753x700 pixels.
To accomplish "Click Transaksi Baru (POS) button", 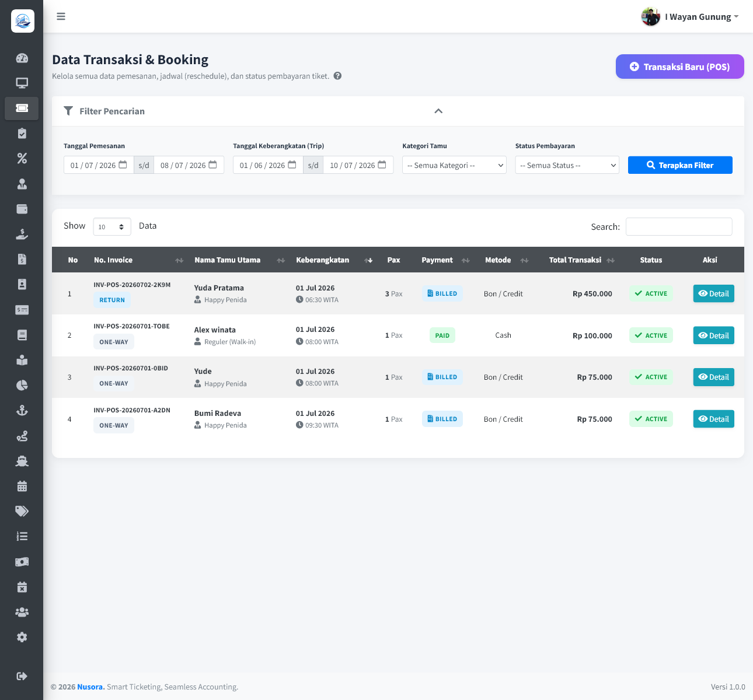I will (680, 66).
